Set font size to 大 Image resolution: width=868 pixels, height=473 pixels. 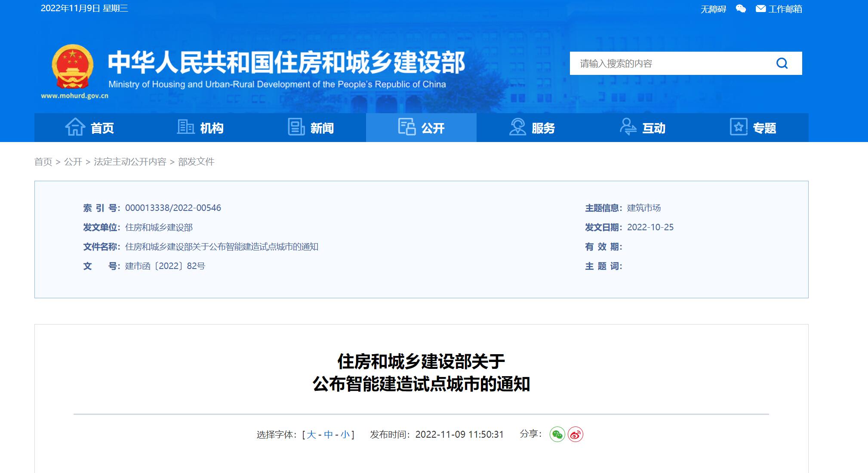coord(311,435)
